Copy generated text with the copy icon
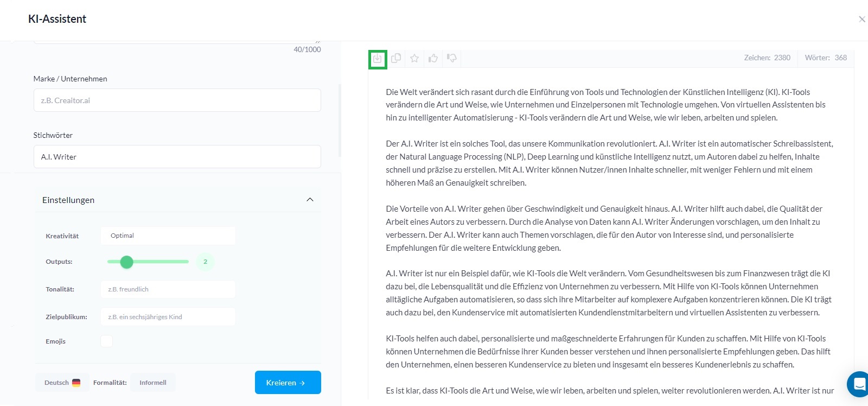This screenshot has width=868, height=406. pyautogui.click(x=396, y=58)
